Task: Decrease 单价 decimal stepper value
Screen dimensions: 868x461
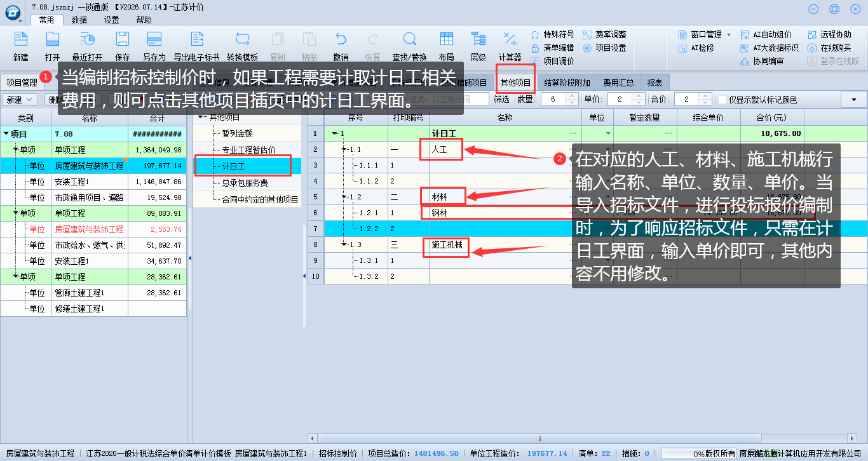Action: [638, 103]
